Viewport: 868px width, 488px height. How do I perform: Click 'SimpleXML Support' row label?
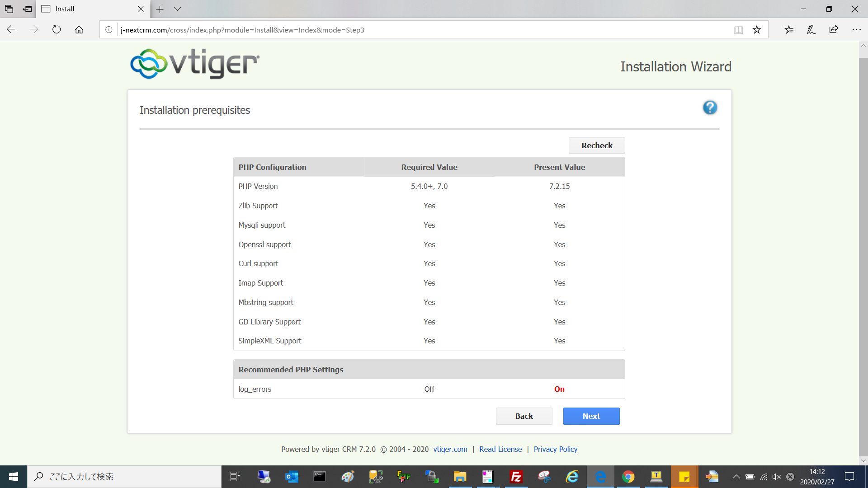tap(270, 341)
